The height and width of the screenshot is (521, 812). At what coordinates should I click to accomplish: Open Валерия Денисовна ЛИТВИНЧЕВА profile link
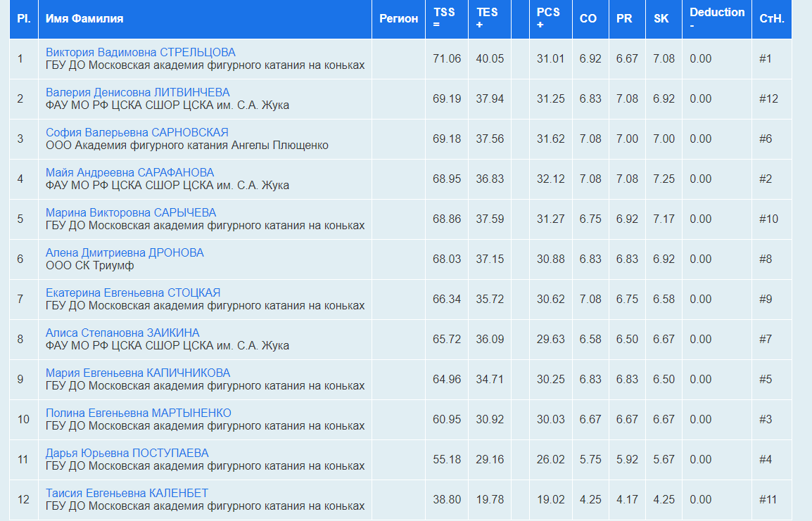pyautogui.click(x=137, y=93)
